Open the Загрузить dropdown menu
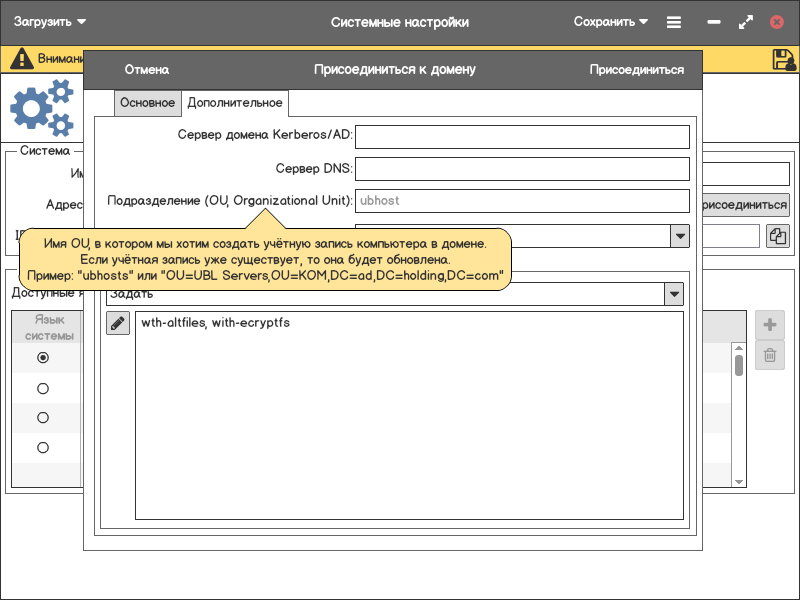 pyautogui.click(x=50, y=22)
